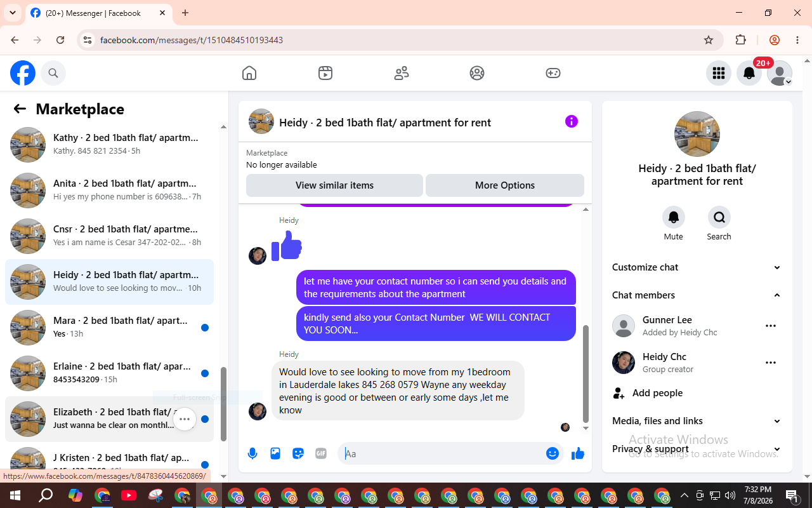Expand the Privacy & support section

pyautogui.click(x=697, y=449)
